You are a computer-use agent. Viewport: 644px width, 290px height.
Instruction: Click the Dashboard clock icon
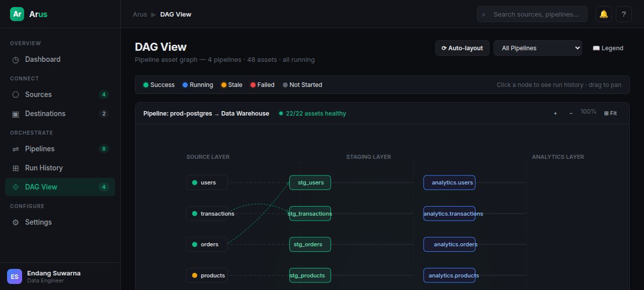16,60
